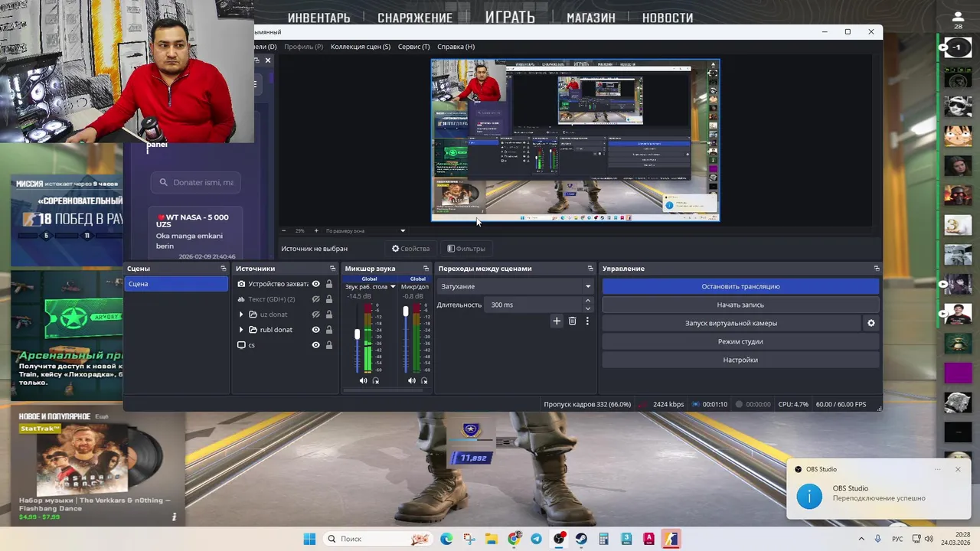Close the OBS Studio notification toast

[957, 469]
